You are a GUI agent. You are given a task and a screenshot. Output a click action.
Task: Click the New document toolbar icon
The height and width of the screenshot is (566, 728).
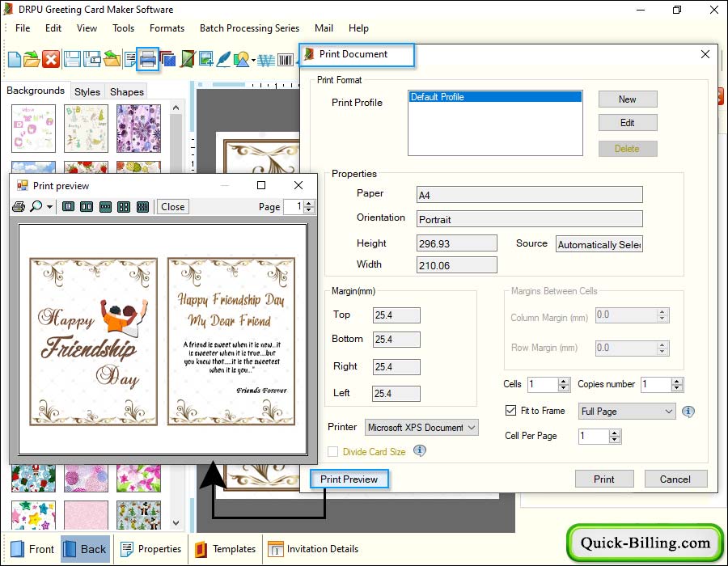pos(15,59)
